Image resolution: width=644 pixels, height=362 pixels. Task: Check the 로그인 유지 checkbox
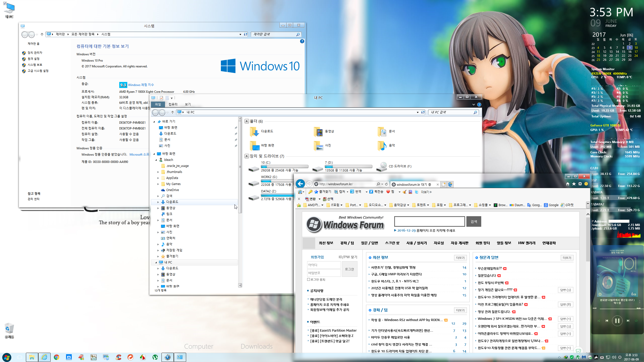(x=308, y=280)
